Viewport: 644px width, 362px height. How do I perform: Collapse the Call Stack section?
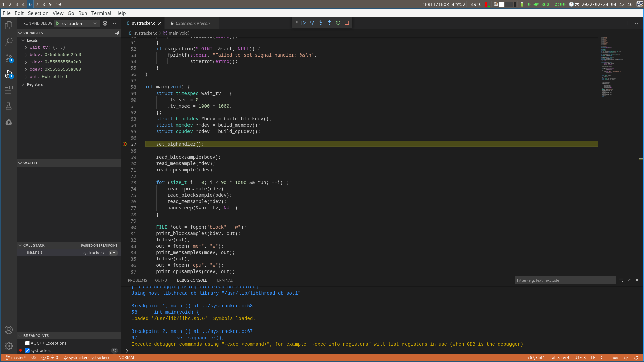tap(20, 245)
